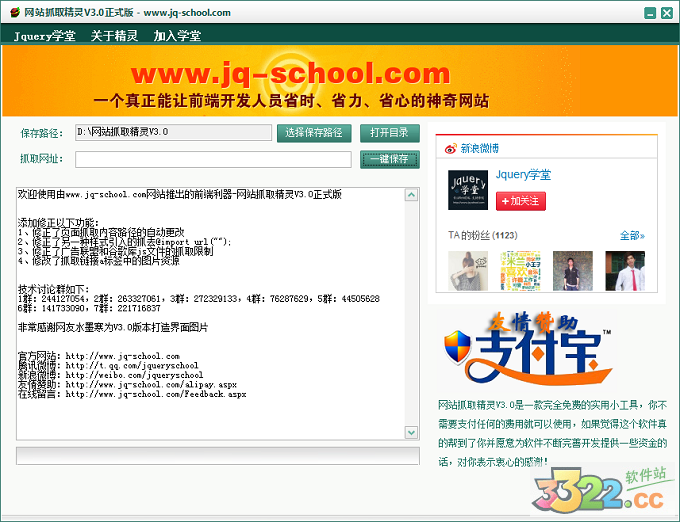Open fan avatar of man in black shirt

[573, 271]
